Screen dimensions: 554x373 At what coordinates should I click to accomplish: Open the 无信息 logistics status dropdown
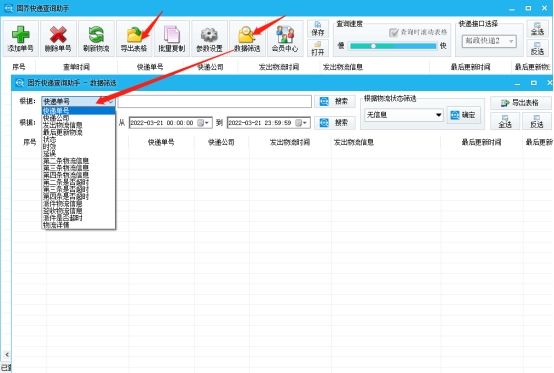404,115
